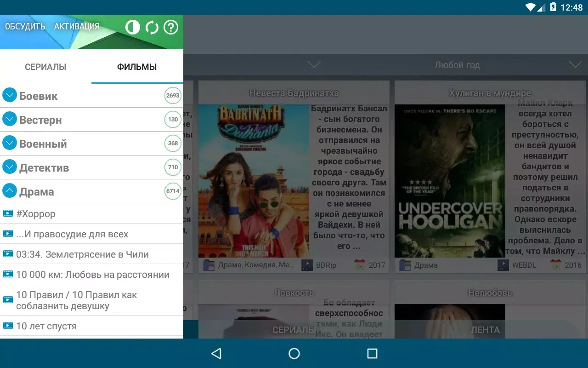The width and height of the screenshot is (588, 368).
Task: Open the Undercover Hooligan poster
Action: point(450,181)
